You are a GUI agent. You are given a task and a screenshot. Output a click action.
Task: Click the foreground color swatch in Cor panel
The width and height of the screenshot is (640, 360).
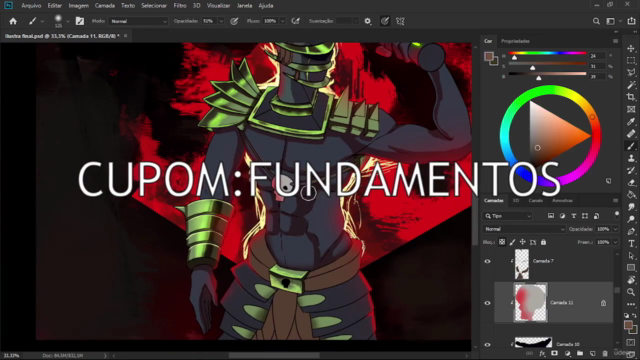(488, 56)
